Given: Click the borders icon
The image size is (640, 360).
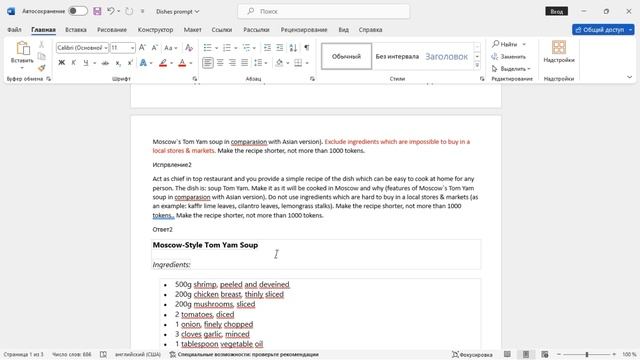Looking at the screenshot, I should (x=298, y=63).
